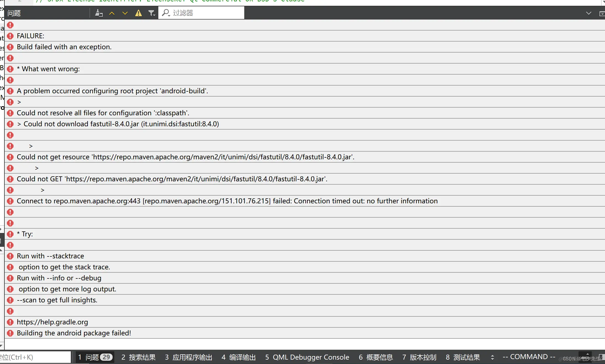Open the 4 编译输出 pane
The height and width of the screenshot is (364, 605).
pyautogui.click(x=238, y=357)
